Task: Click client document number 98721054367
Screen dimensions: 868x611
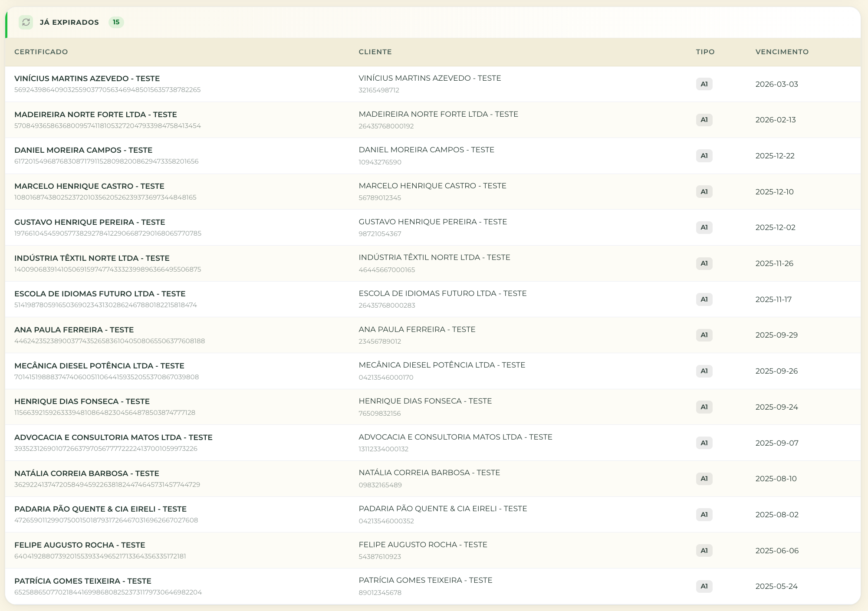Action: point(380,234)
